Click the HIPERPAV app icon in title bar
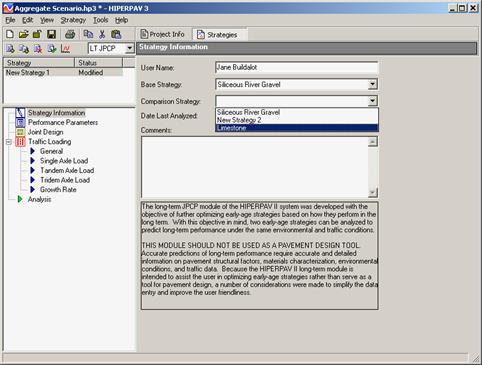 8,8
